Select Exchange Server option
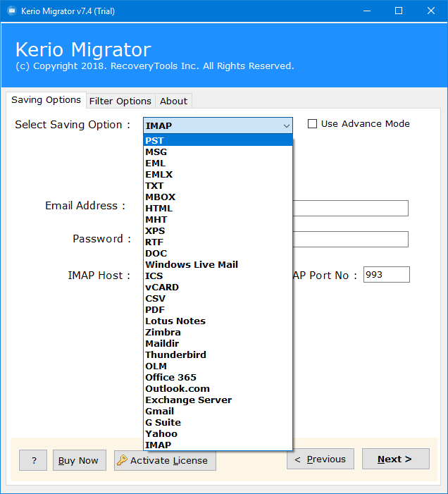This screenshot has width=448, height=494. pos(218,400)
